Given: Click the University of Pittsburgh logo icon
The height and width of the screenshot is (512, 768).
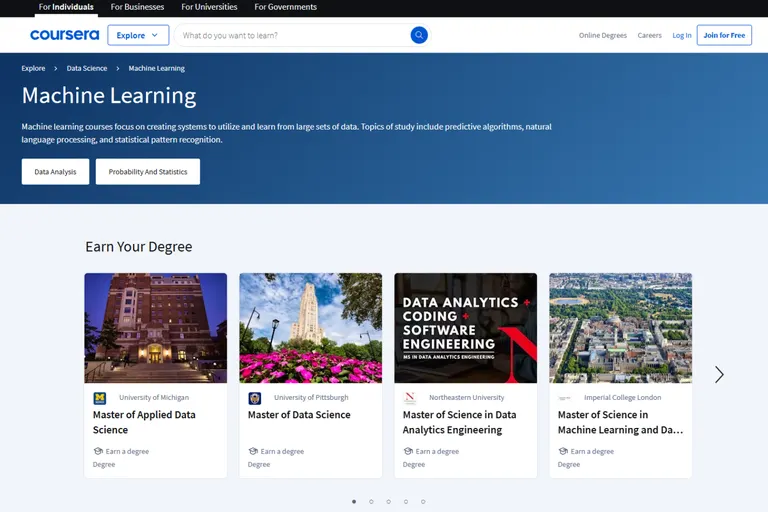Looking at the screenshot, I should tap(255, 398).
